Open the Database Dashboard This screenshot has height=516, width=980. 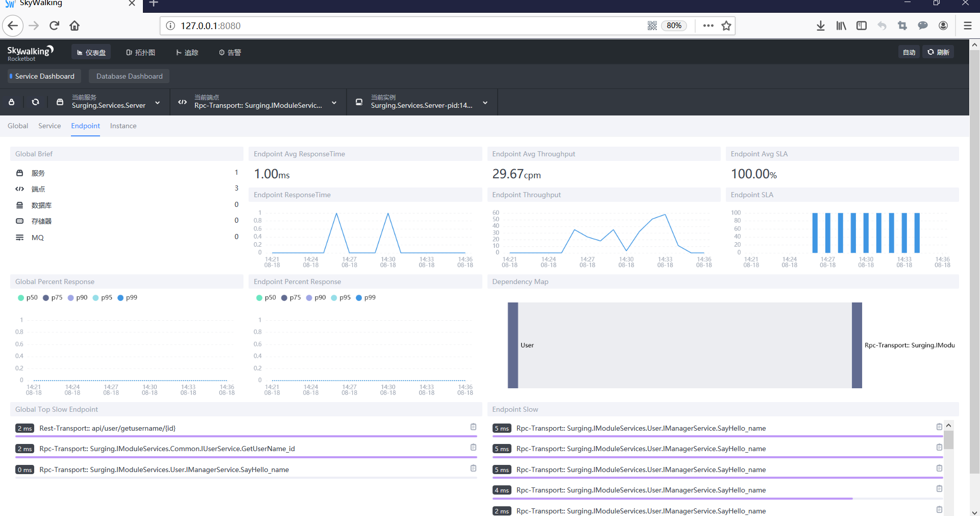tap(129, 76)
